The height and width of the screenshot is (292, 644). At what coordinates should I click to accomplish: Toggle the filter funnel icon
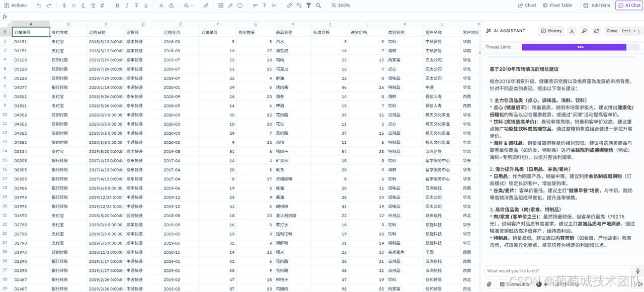pos(308,6)
